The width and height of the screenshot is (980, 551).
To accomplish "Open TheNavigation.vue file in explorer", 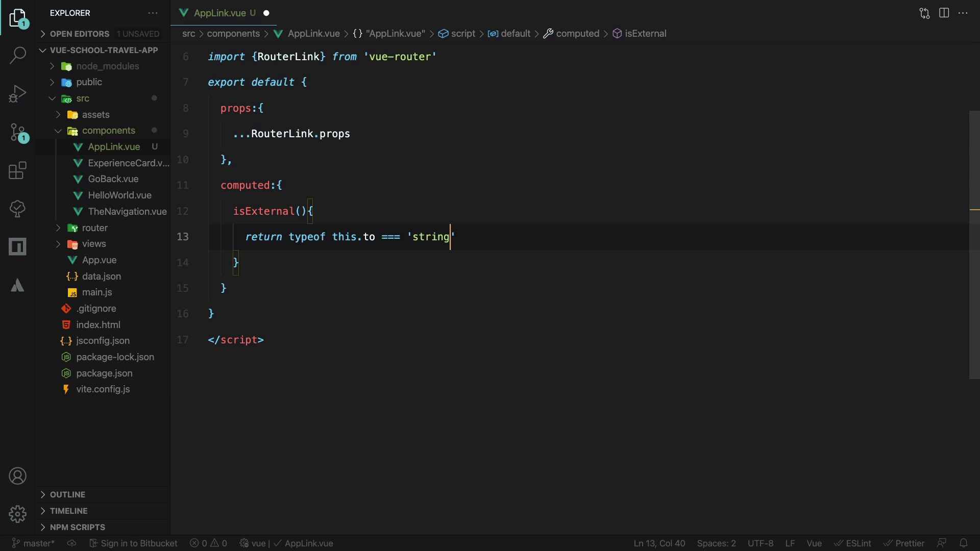I will pos(127,211).
